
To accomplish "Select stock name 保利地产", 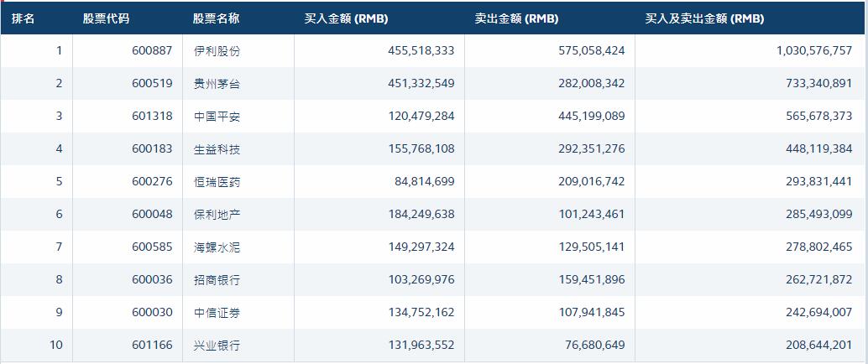I will (x=217, y=214).
